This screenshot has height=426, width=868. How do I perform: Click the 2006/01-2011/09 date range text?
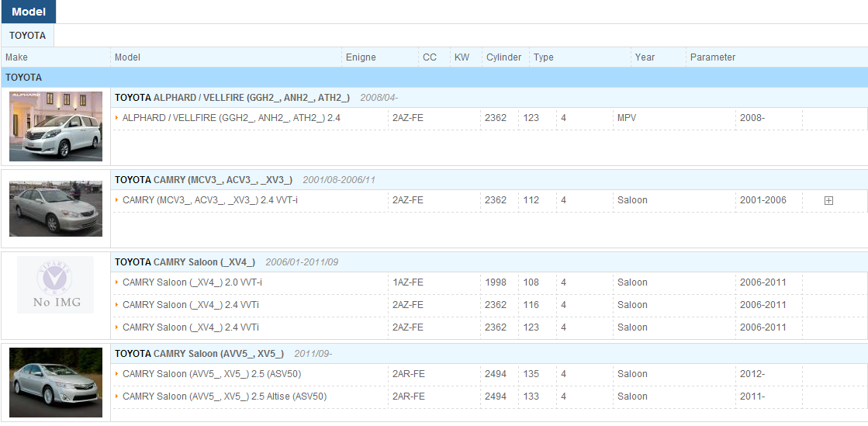(302, 262)
